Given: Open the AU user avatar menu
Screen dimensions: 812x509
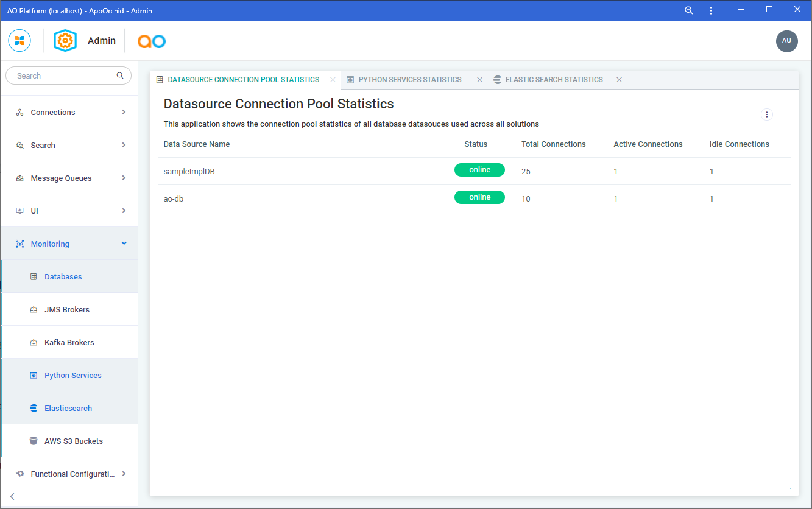Looking at the screenshot, I should 786,41.
